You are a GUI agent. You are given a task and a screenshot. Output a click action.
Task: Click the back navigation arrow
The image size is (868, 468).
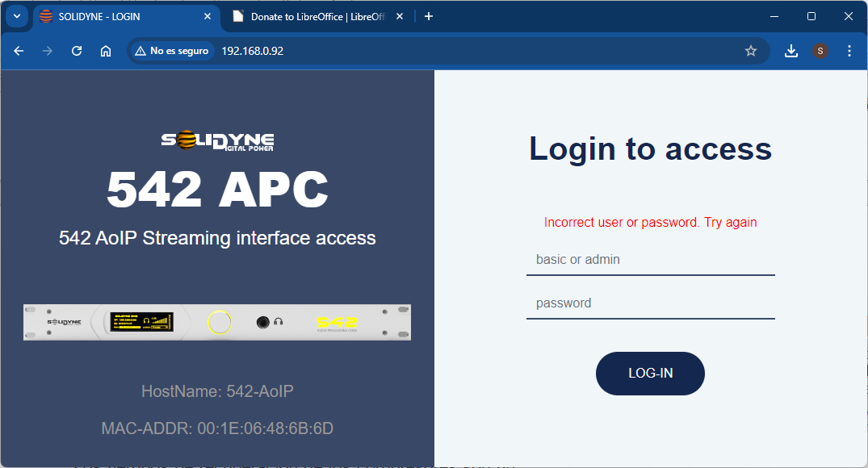[x=18, y=50]
